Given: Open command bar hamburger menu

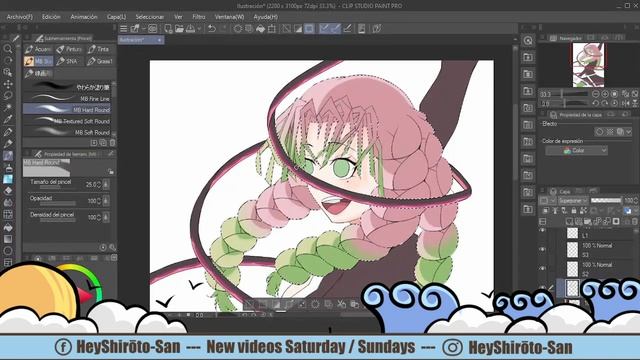Looking at the screenshot, I should 124,29.
